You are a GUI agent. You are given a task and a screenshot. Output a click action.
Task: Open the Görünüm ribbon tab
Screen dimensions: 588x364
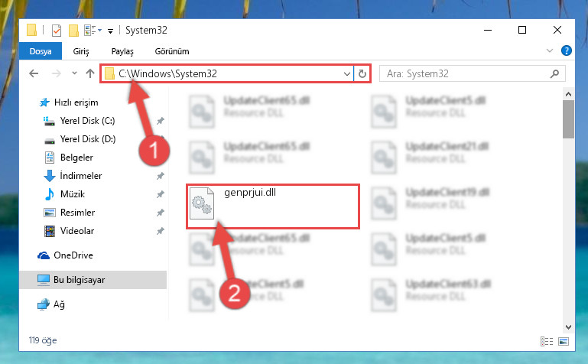point(172,51)
